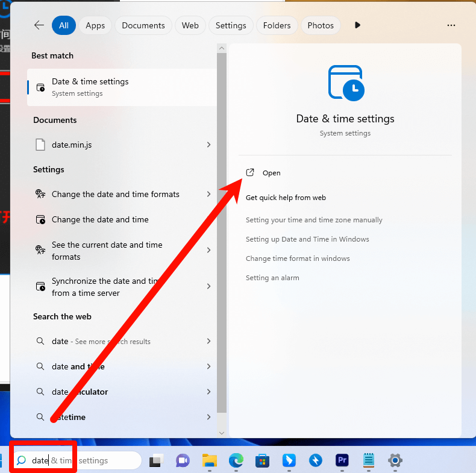Open the Chat app from the taskbar
The height and width of the screenshot is (473, 476).
pos(183,460)
